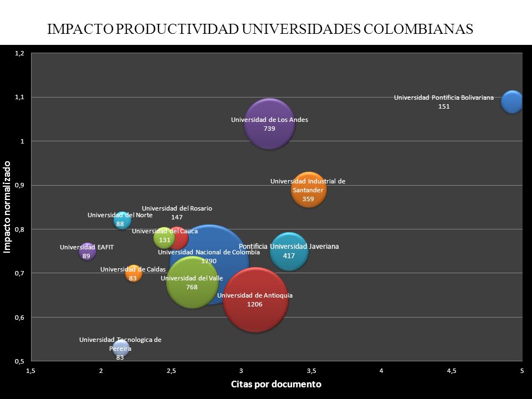Click the Citas por documento axis title
The image size is (532, 399).
pos(276,384)
